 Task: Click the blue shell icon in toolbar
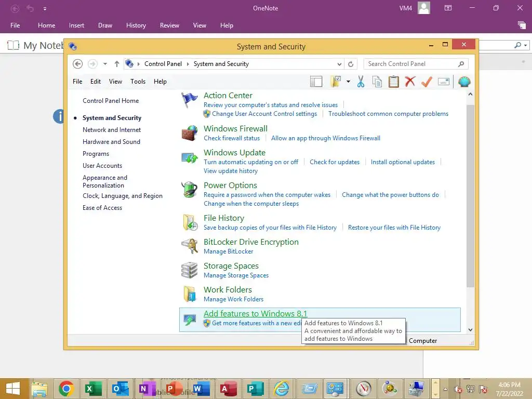(464, 82)
